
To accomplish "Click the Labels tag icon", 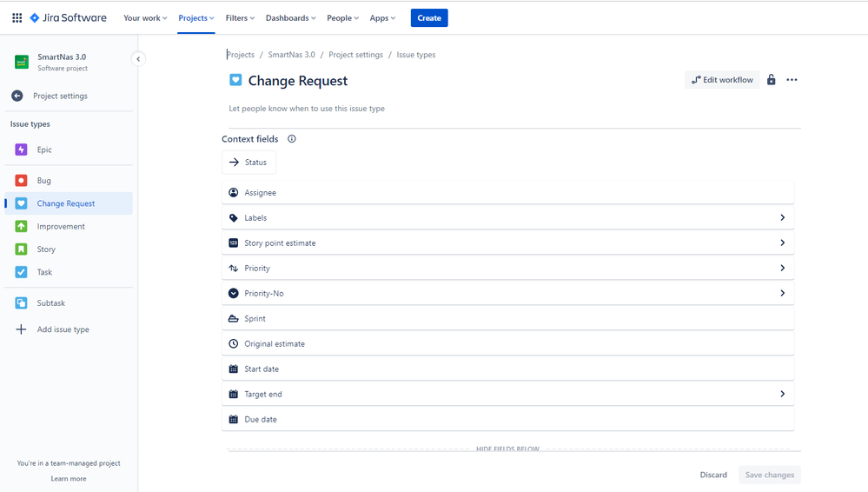I will pyautogui.click(x=234, y=217).
